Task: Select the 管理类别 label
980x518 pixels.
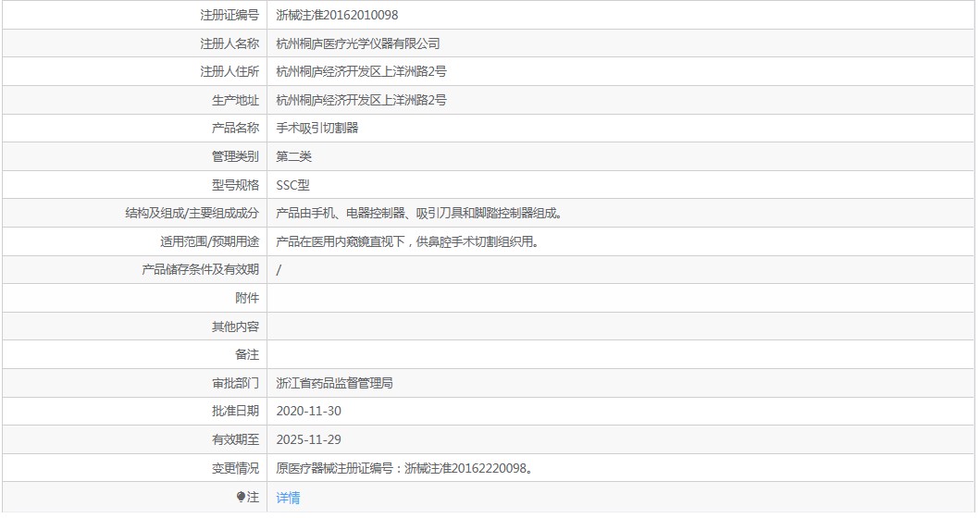Action: tap(235, 156)
